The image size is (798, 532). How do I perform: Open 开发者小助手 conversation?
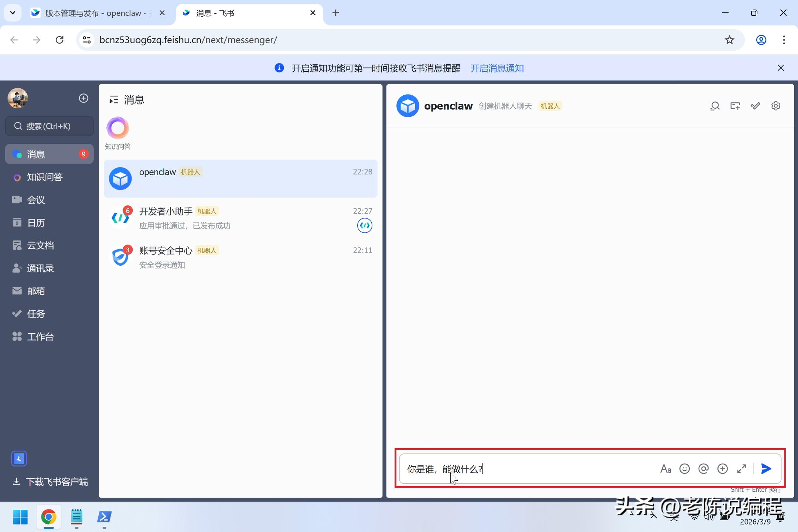click(x=240, y=218)
